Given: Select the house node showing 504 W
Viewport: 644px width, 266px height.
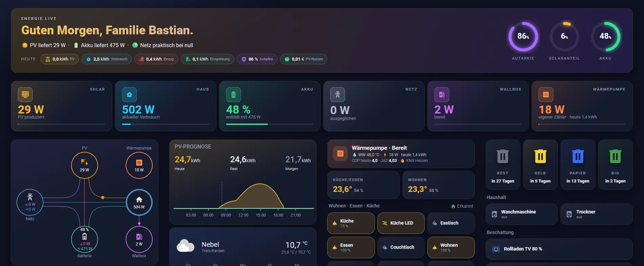Looking at the screenshot, I should (139, 202).
